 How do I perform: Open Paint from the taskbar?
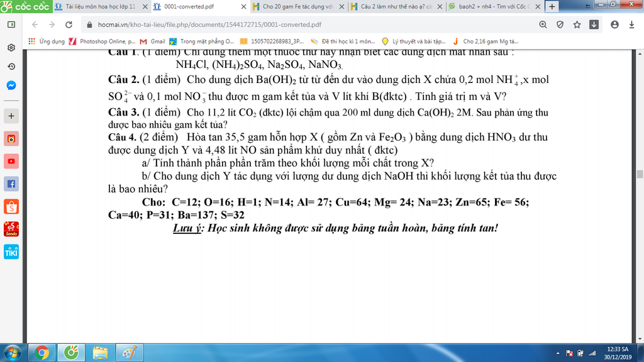[x=130, y=353]
